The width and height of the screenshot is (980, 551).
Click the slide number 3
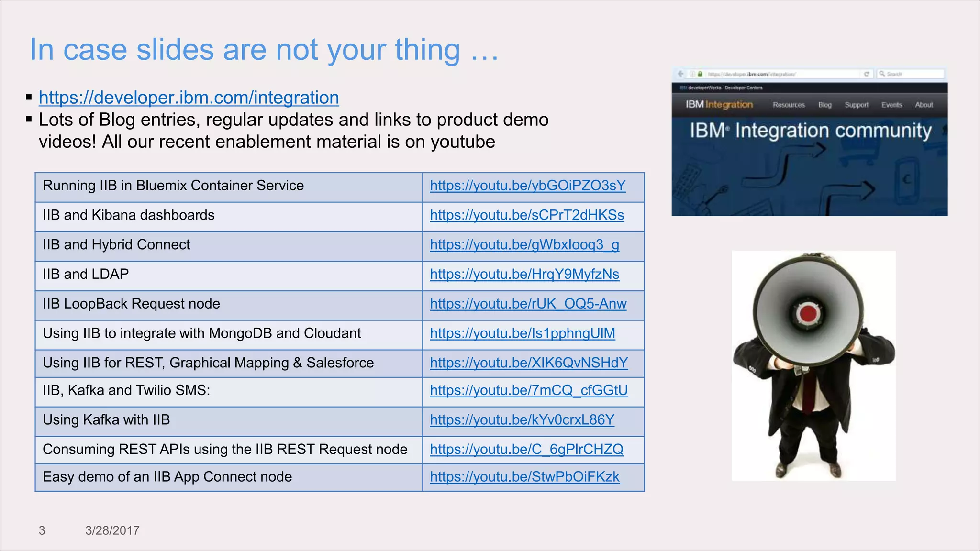pos(42,530)
